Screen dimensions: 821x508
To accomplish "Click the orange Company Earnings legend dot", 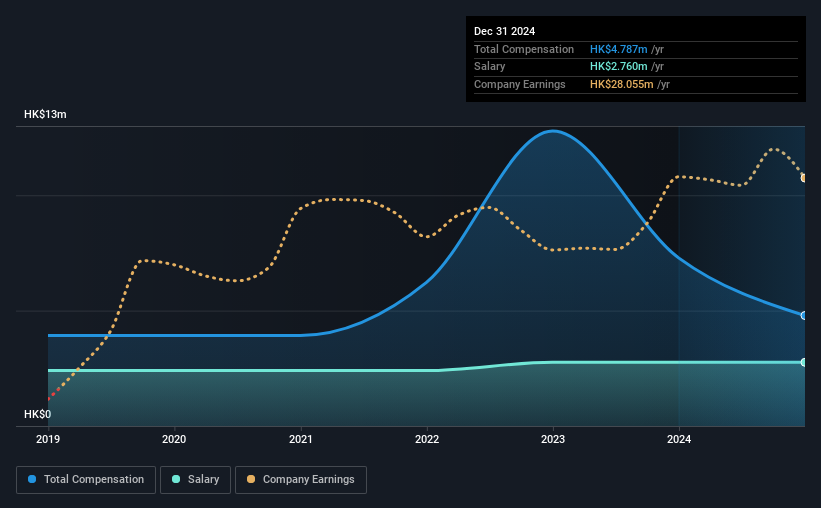I will pyautogui.click(x=251, y=479).
